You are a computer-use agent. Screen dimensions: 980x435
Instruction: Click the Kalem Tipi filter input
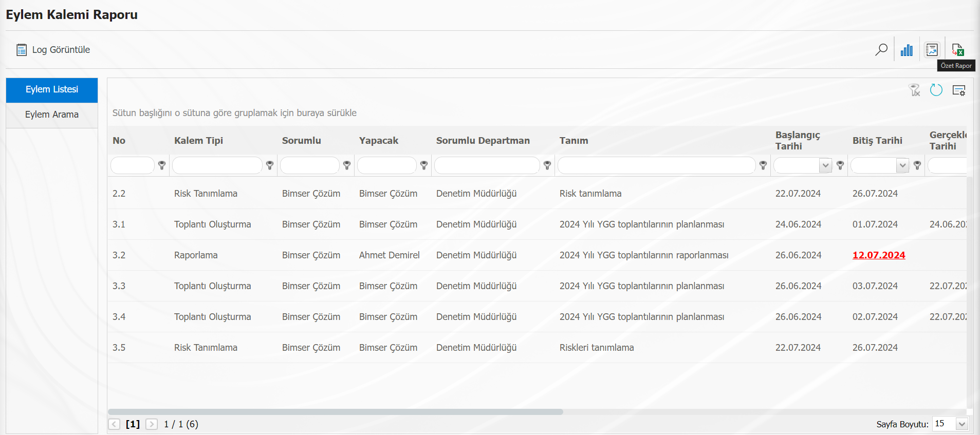(217, 165)
